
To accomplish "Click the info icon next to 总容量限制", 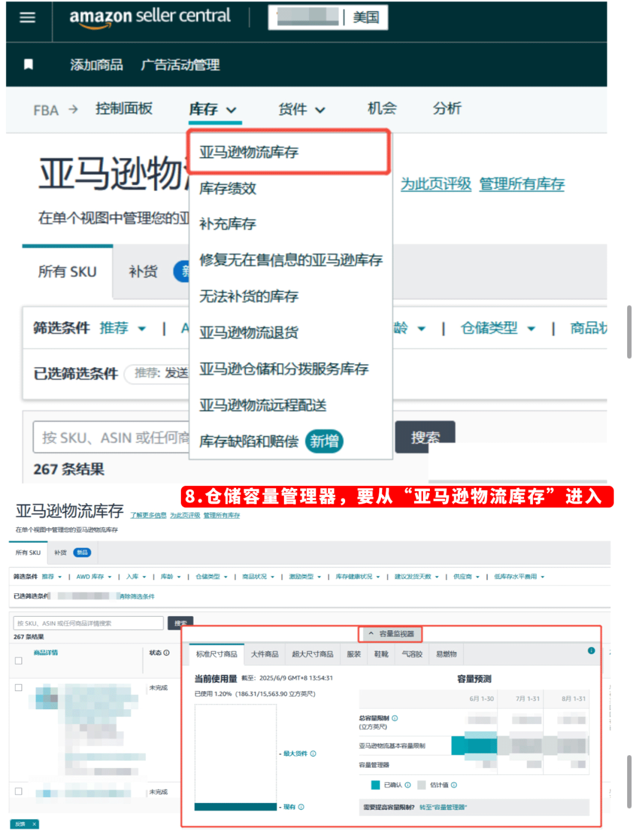I will (395, 719).
